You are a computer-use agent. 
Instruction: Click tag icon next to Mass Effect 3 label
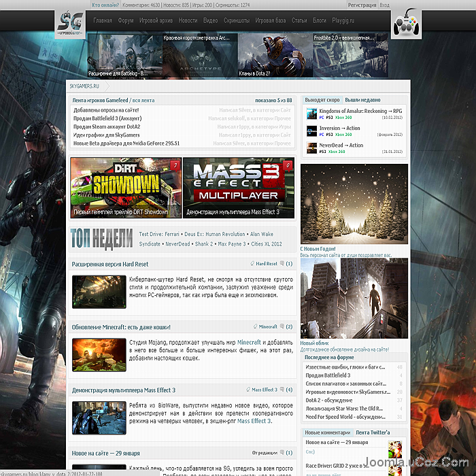248,390
